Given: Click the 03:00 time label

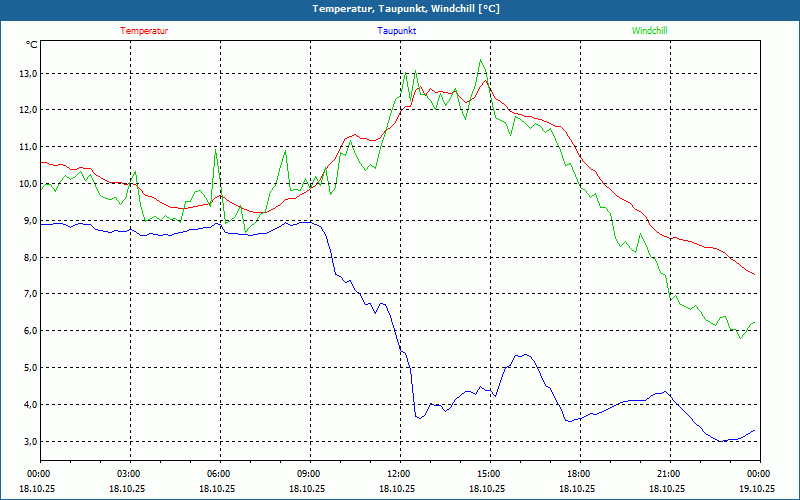Looking at the screenshot, I should pyautogui.click(x=129, y=474).
